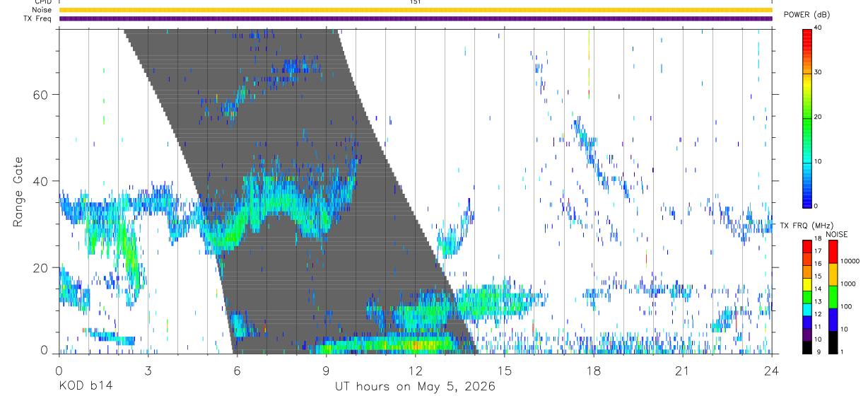
Task: Click the "3" UT hours tick label
Action: 148,370
